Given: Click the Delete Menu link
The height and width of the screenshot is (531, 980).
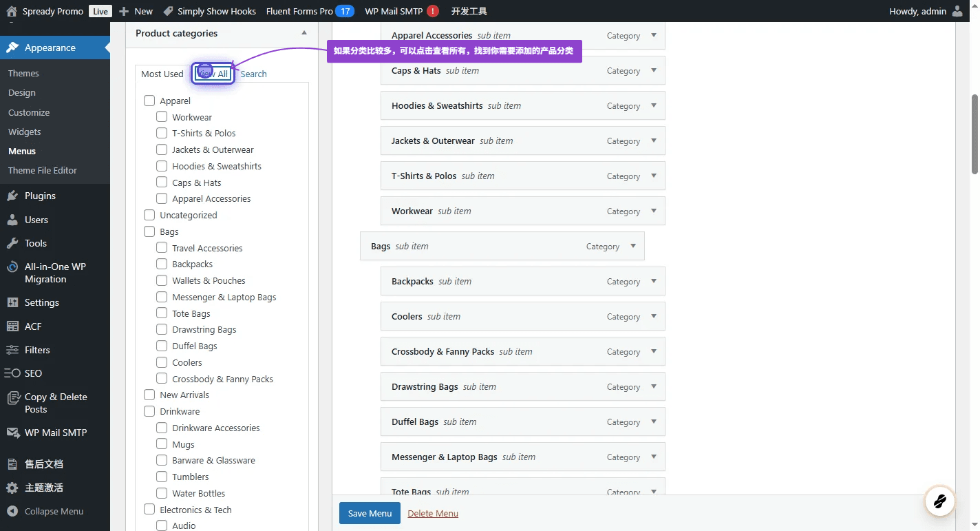Looking at the screenshot, I should pos(433,513).
